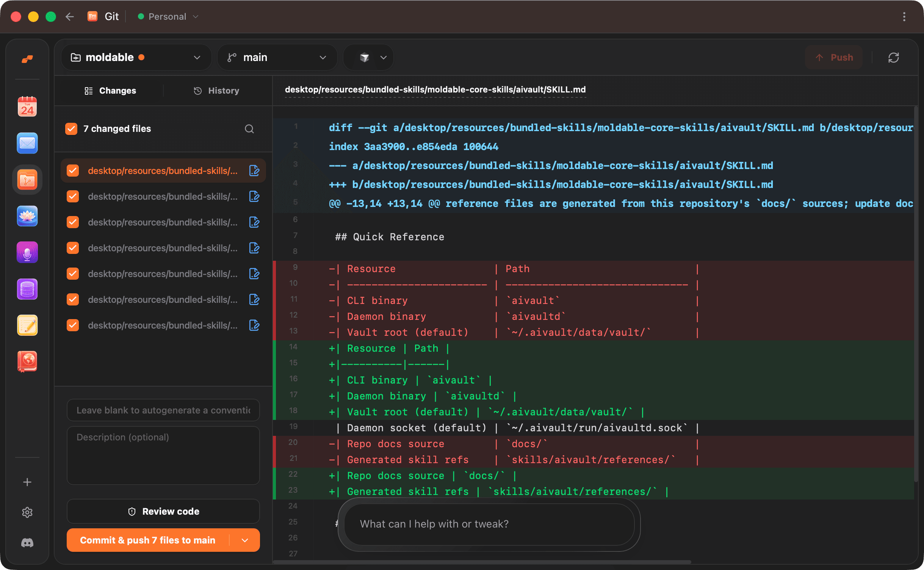Image resolution: width=924 pixels, height=570 pixels.
Task: Click the back arrow in title bar
Action: [69, 17]
